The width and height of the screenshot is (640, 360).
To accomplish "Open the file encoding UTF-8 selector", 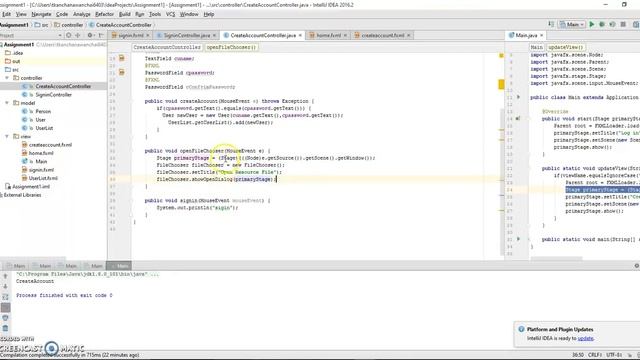I will pyautogui.click(x=614, y=355).
